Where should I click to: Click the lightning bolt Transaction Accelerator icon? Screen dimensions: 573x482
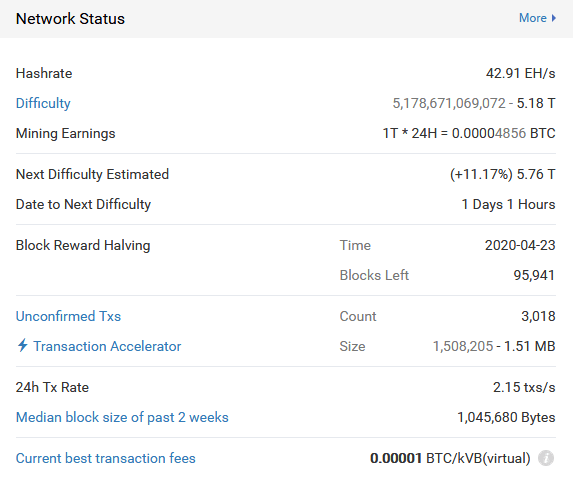23,345
